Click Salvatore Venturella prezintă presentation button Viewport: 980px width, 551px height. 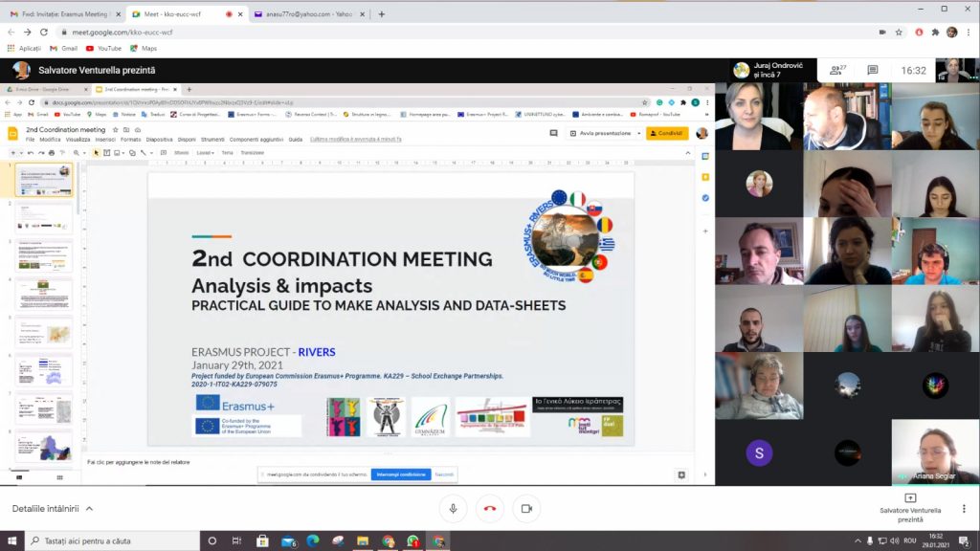(x=910, y=508)
